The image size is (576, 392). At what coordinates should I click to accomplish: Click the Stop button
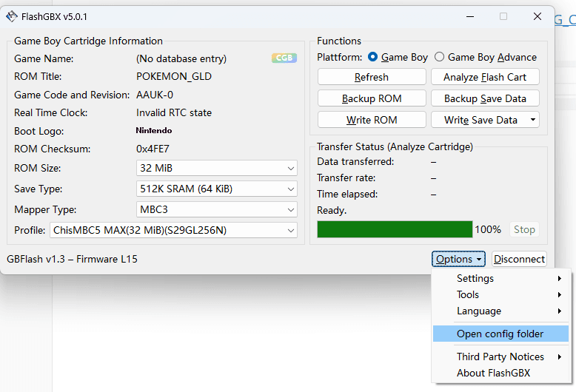tap(524, 229)
